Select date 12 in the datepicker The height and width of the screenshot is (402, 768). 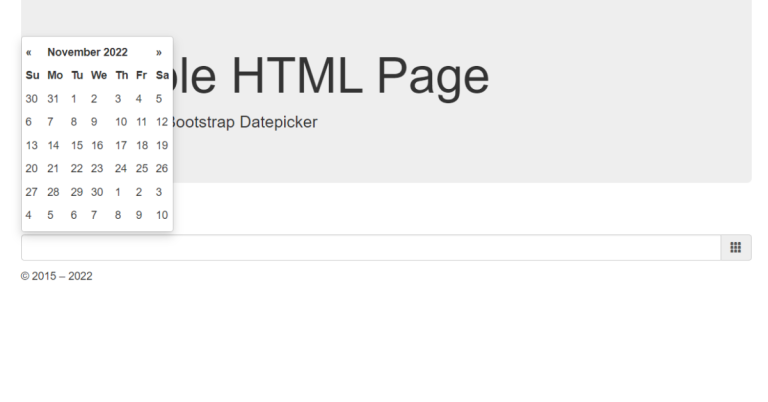coord(161,122)
